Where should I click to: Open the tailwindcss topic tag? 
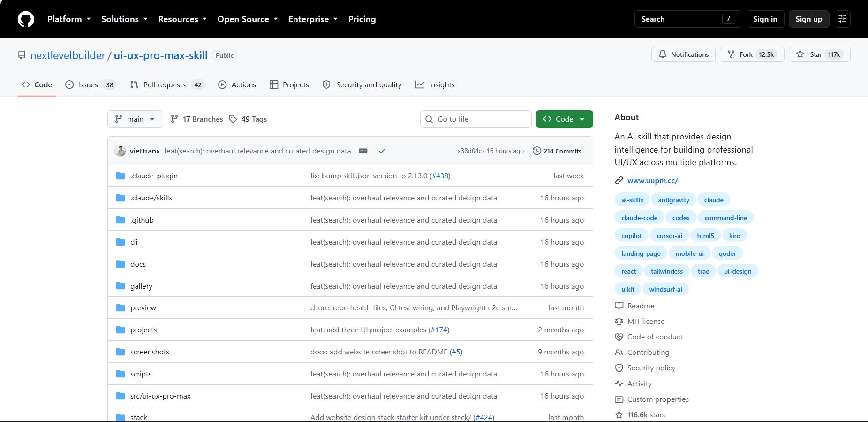[x=667, y=271]
